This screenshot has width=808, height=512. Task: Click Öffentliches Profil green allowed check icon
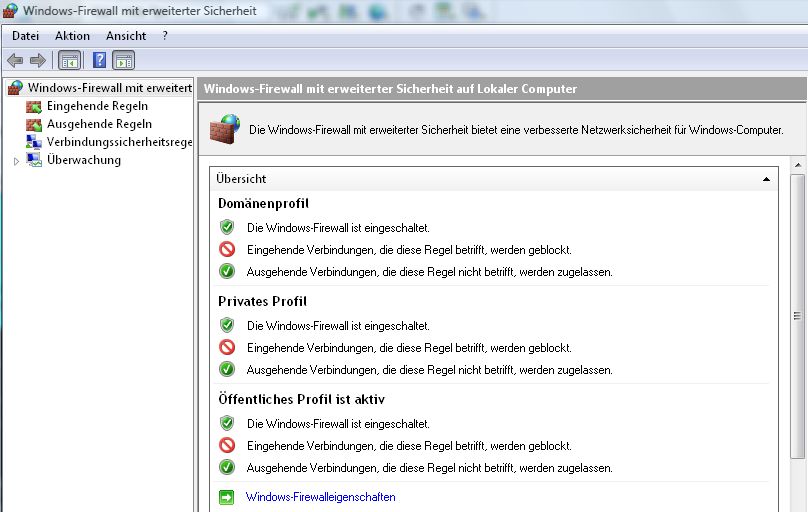click(x=227, y=467)
